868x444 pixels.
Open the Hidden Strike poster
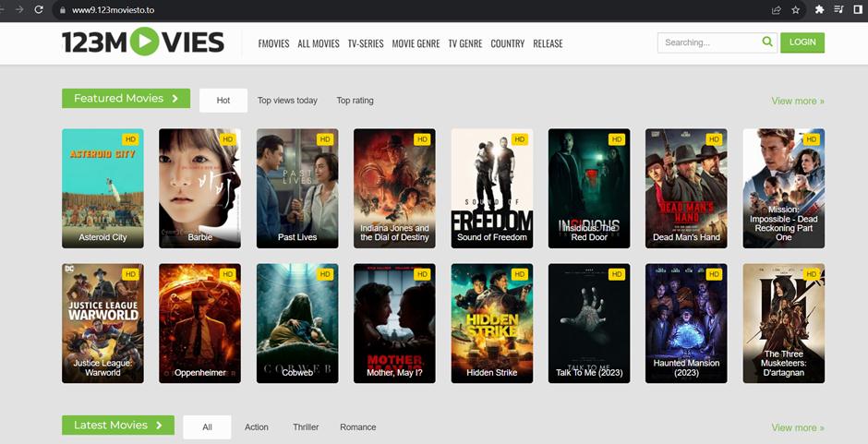[x=492, y=323]
